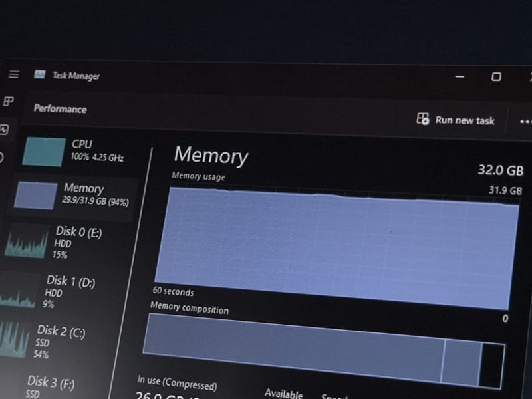Select the Performance page icon in sidebar
The width and height of the screenshot is (532, 399).
click(x=5, y=130)
